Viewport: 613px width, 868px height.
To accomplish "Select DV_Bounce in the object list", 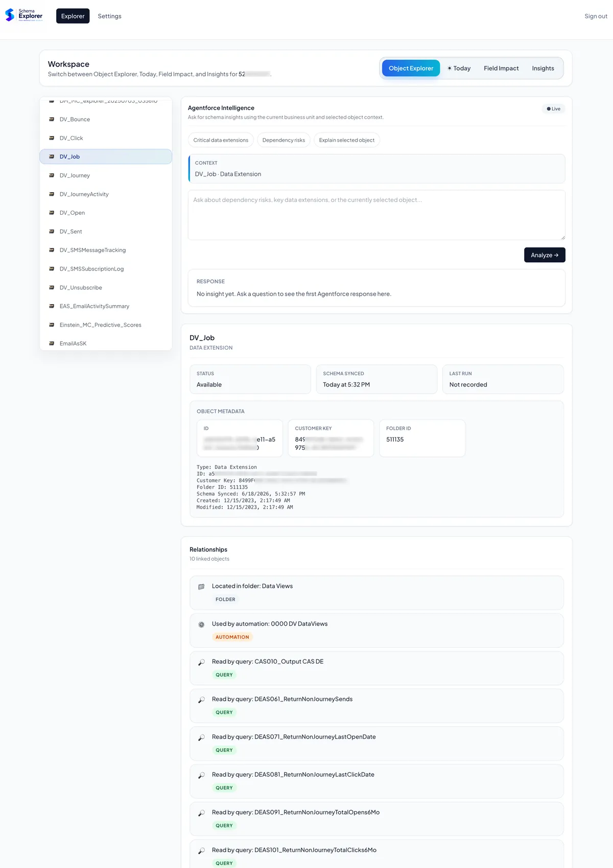I will (x=106, y=119).
